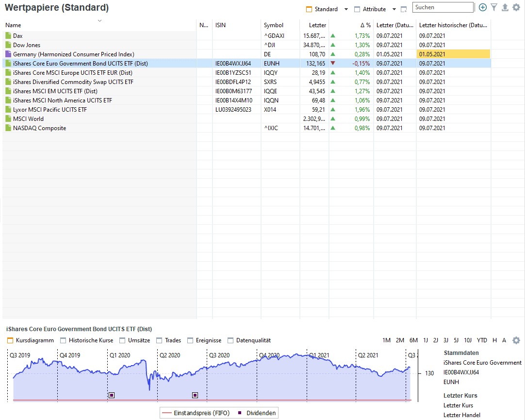The height and width of the screenshot is (420, 525).
Task: Select Lyxor MSCI Pacific UCITS ETF row
Action: pos(246,110)
